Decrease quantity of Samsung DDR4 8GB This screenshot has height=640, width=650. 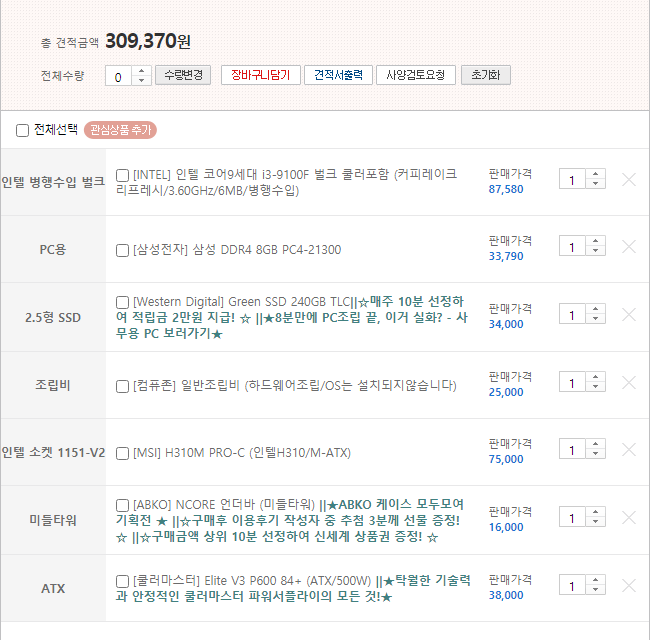[x=596, y=250]
